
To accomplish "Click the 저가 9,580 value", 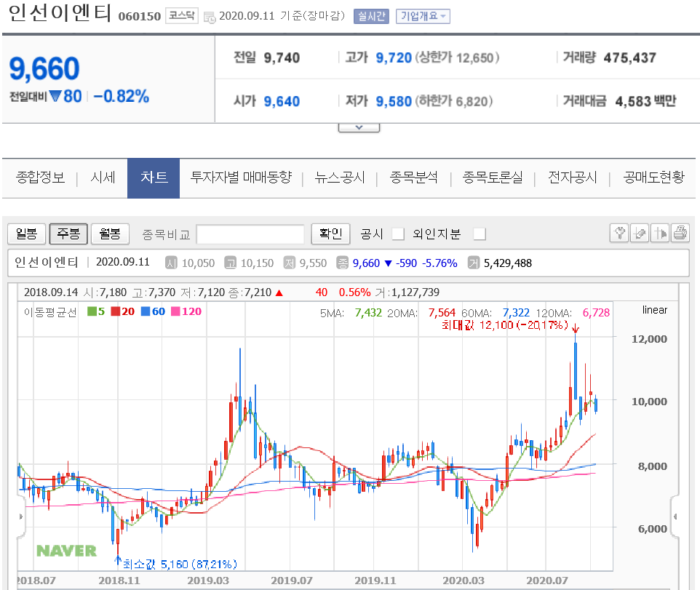I will (394, 102).
